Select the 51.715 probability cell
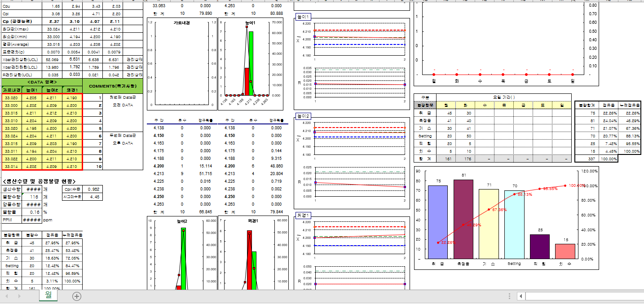The width and height of the screenshot is (644, 304). [205, 173]
